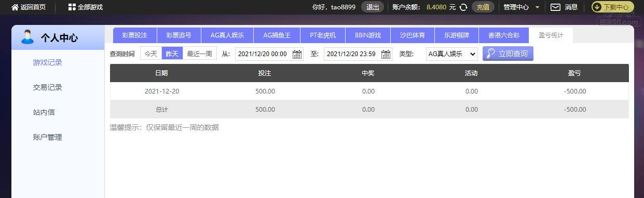Open the 类型 AG真人娱乐 select box
The width and height of the screenshot is (644, 198).
pos(451,54)
